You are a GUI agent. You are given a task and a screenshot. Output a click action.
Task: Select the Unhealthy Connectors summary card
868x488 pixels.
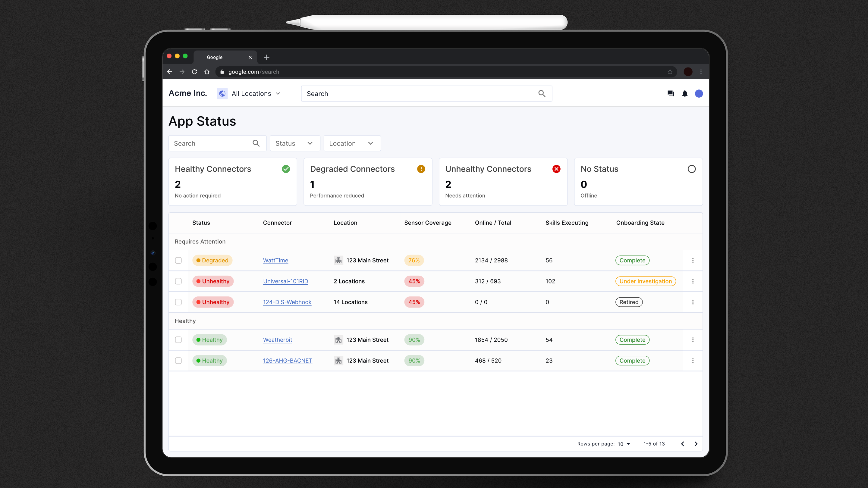pos(503,182)
